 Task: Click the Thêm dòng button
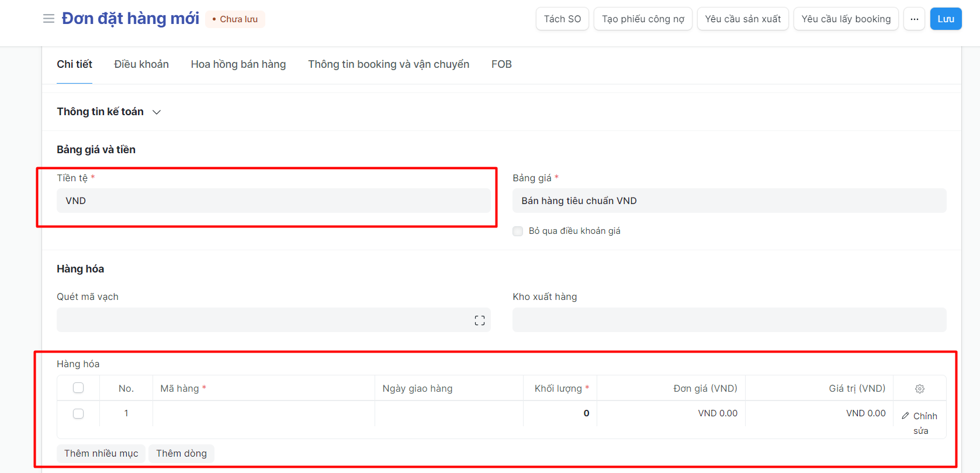181,454
